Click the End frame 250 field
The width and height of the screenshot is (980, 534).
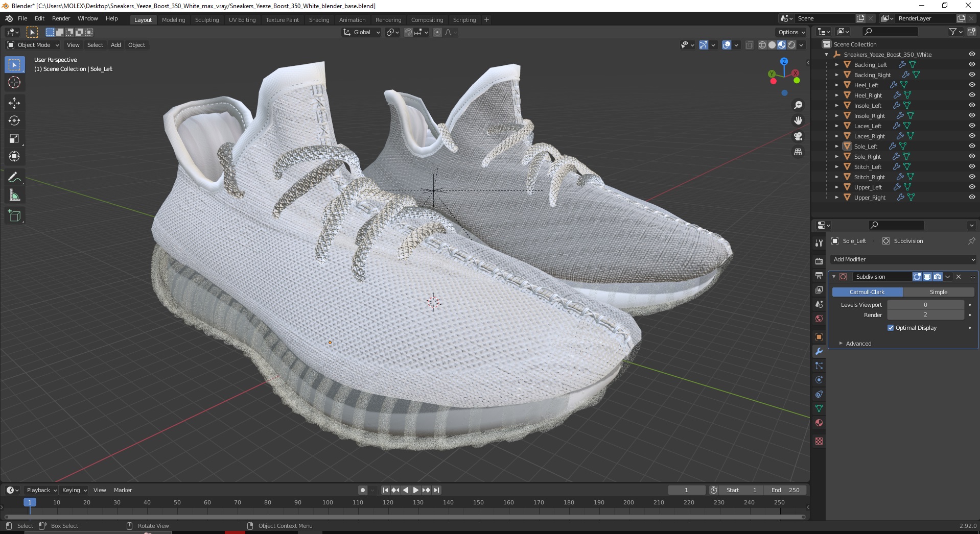(x=786, y=490)
